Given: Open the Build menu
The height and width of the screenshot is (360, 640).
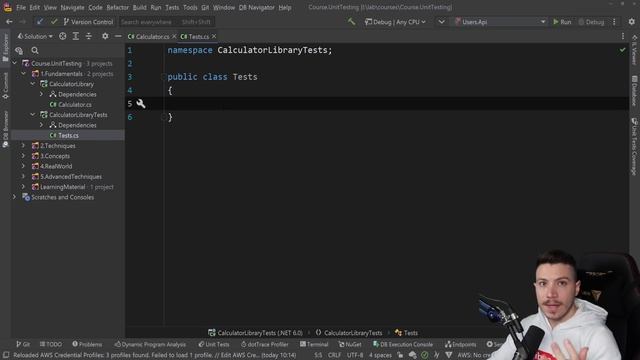Looking at the screenshot, I should pyautogui.click(x=140, y=7).
